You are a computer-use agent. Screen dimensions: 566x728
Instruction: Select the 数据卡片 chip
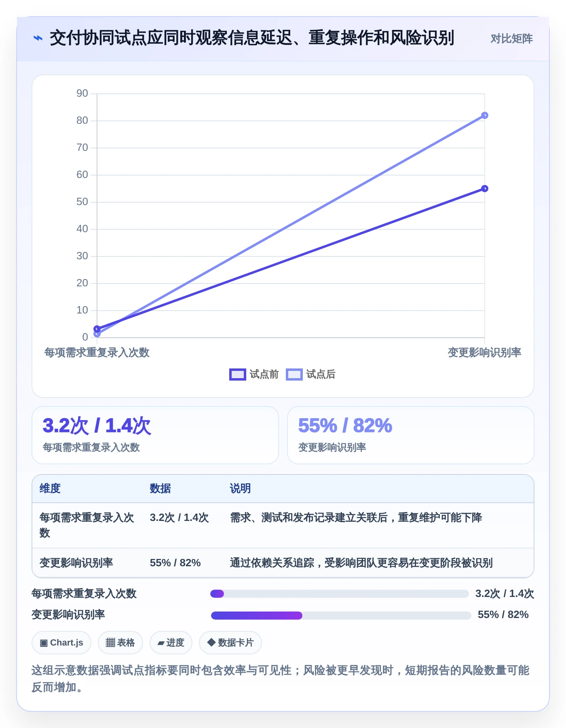230,643
